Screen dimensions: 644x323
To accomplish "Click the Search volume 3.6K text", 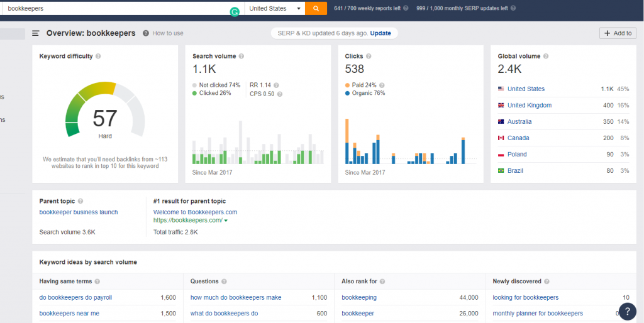I will point(67,232).
